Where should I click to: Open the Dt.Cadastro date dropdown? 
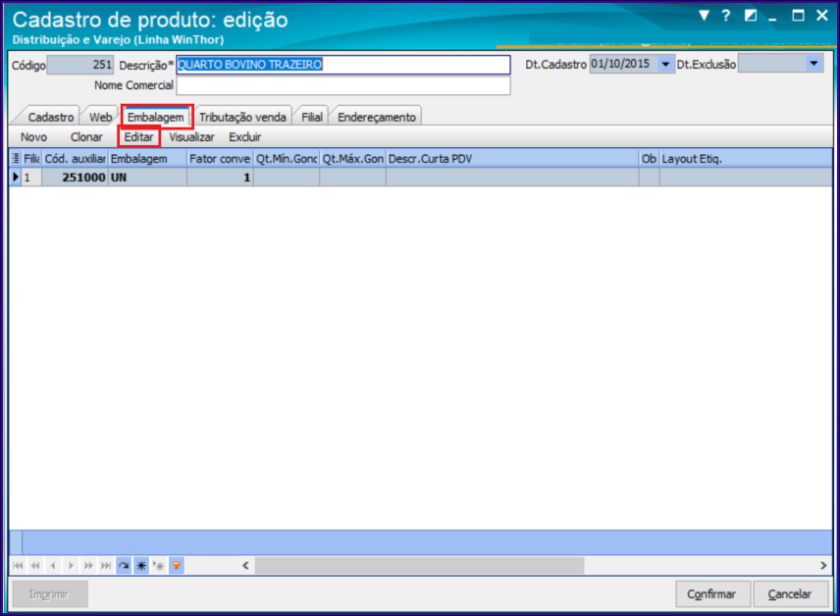click(665, 65)
